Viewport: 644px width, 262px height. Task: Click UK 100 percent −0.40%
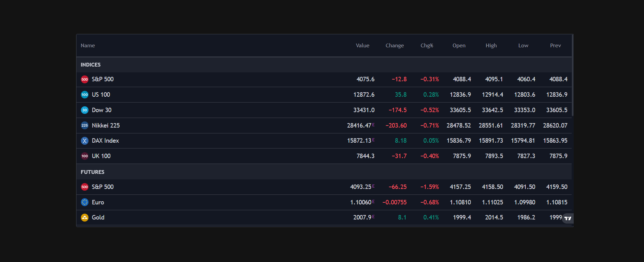[430, 156]
